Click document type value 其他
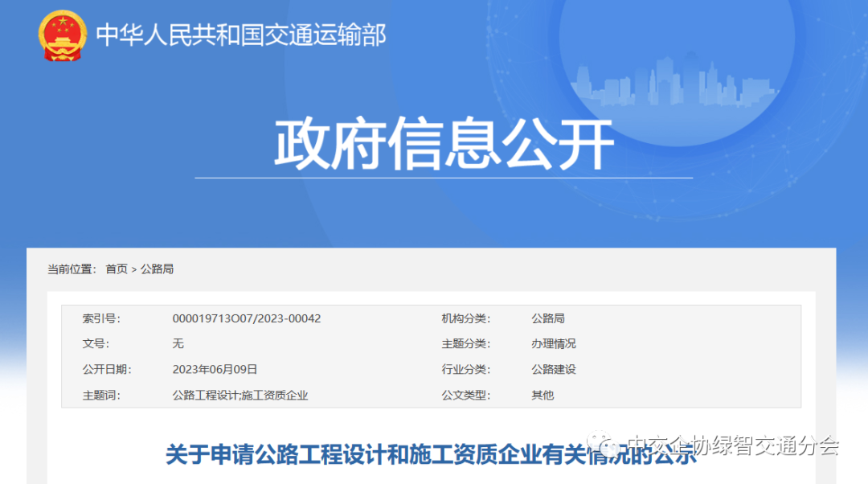Image resolution: width=868 pixels, height=484 pixels. [542, 396]
